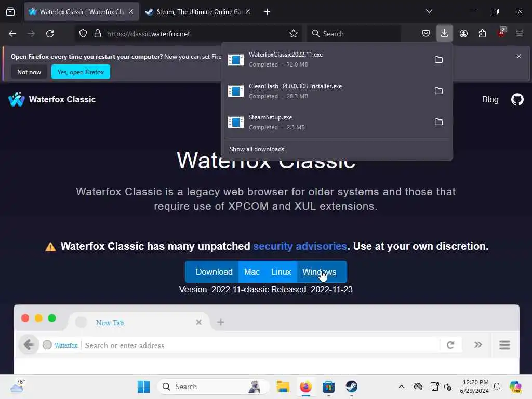This screenshot has width=532, height=399.
Task: Click the Firefox taskbar icon
Action: 305,387
